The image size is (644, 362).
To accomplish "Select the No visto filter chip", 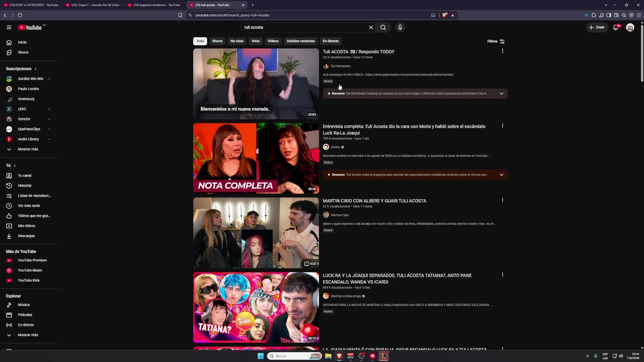I will 237,41.
